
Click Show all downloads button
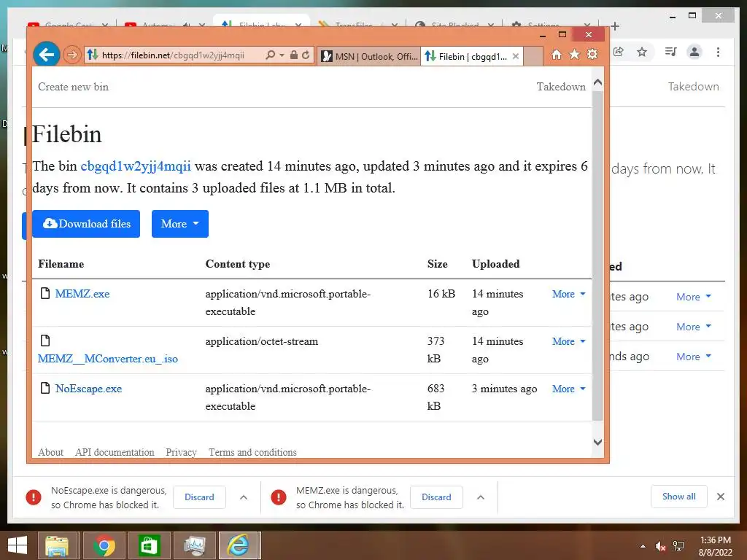click(679, 497)
